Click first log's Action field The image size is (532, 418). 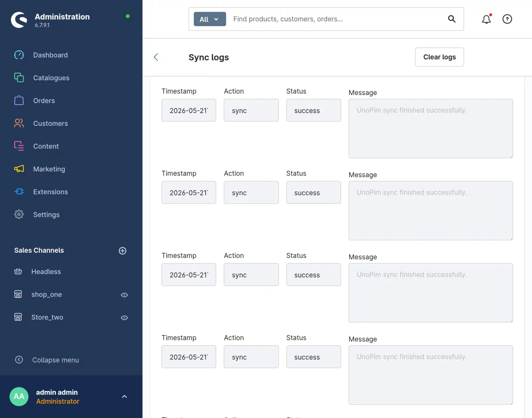pyautogui.click(x=251, y=110)
